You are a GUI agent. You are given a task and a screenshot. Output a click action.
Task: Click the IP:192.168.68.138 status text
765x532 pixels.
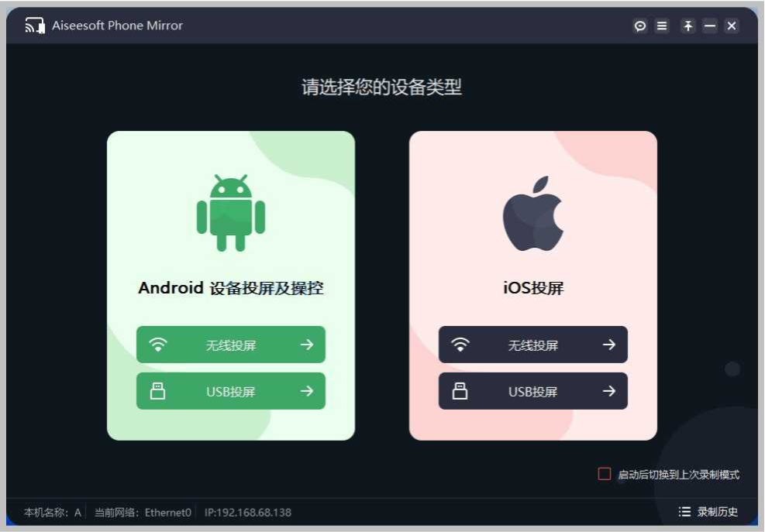coord(248,513)
